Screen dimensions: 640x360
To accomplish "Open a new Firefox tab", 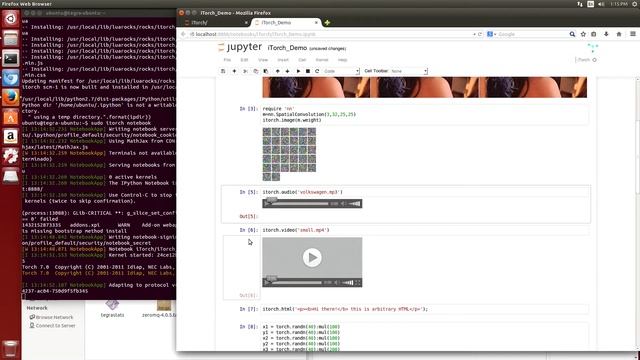I will pyautogui.click(x=327, y=23).
